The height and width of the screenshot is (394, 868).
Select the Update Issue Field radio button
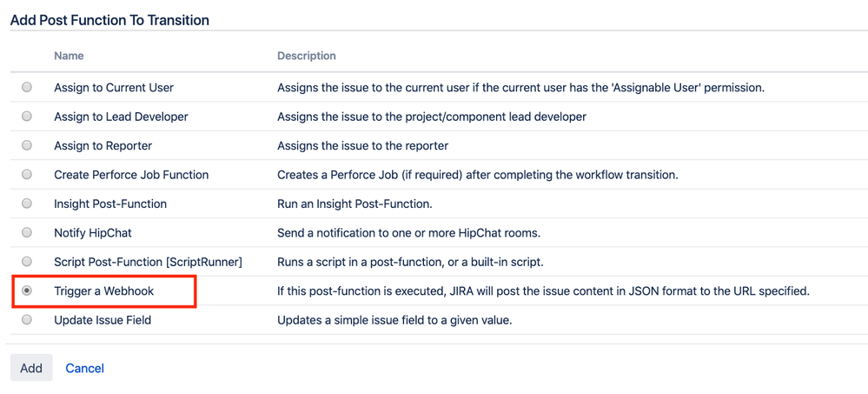coord(27,320)
